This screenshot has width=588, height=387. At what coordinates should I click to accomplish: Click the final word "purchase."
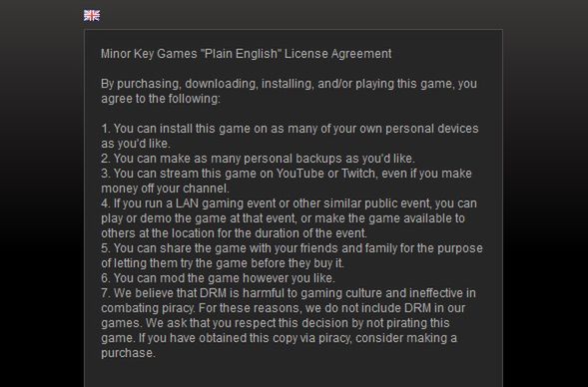pyautogui.click(x=128, y=353)
